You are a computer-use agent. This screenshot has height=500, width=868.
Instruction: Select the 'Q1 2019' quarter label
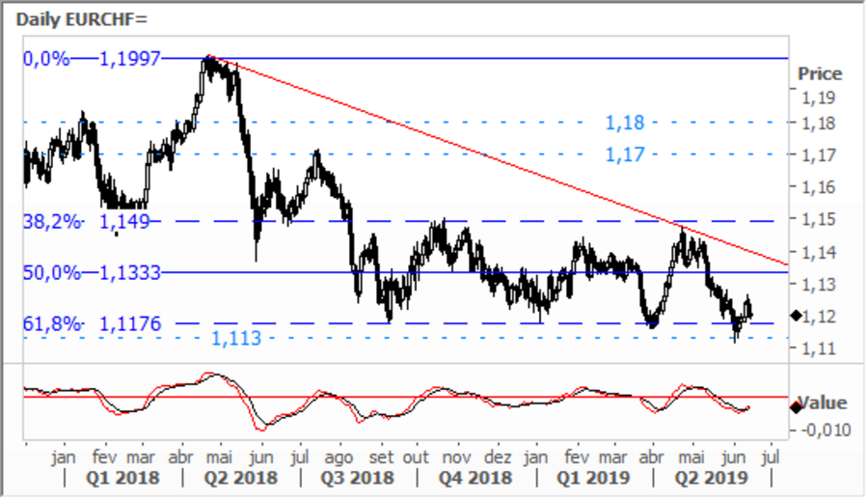pyautogui.click(x=593, y=478)
